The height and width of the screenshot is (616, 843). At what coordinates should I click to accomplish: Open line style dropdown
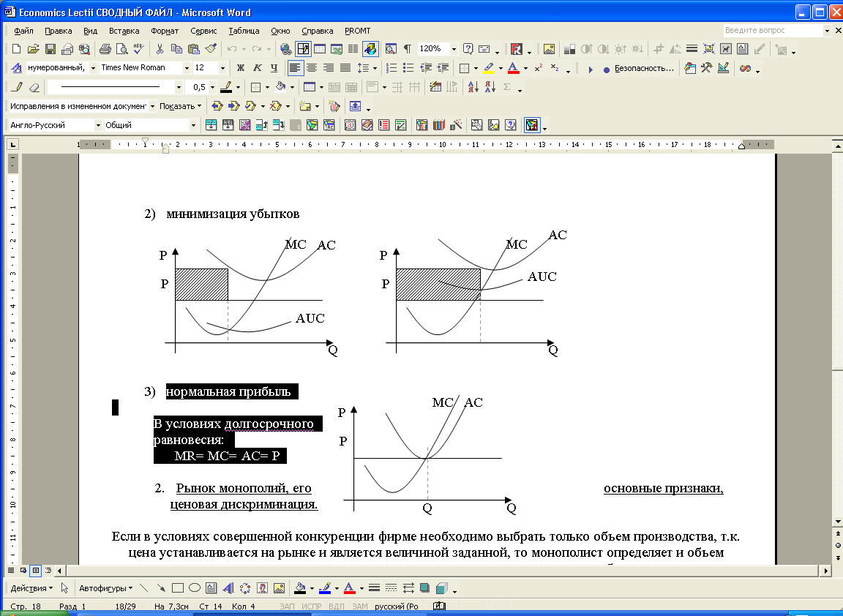[x=179, y=87]
